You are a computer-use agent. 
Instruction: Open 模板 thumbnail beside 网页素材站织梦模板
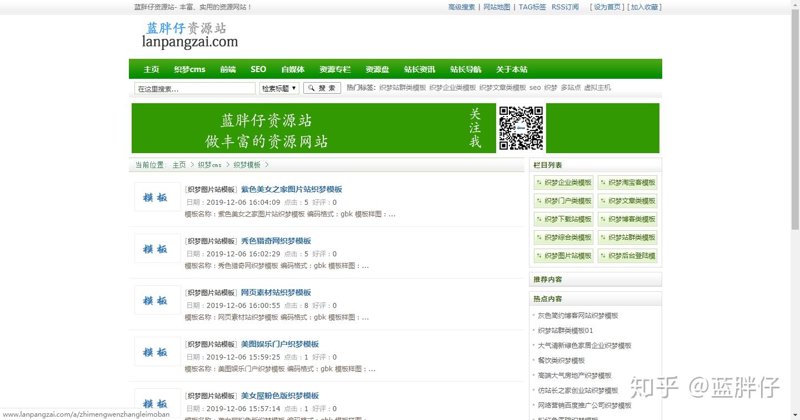click(x=157, y=301)
